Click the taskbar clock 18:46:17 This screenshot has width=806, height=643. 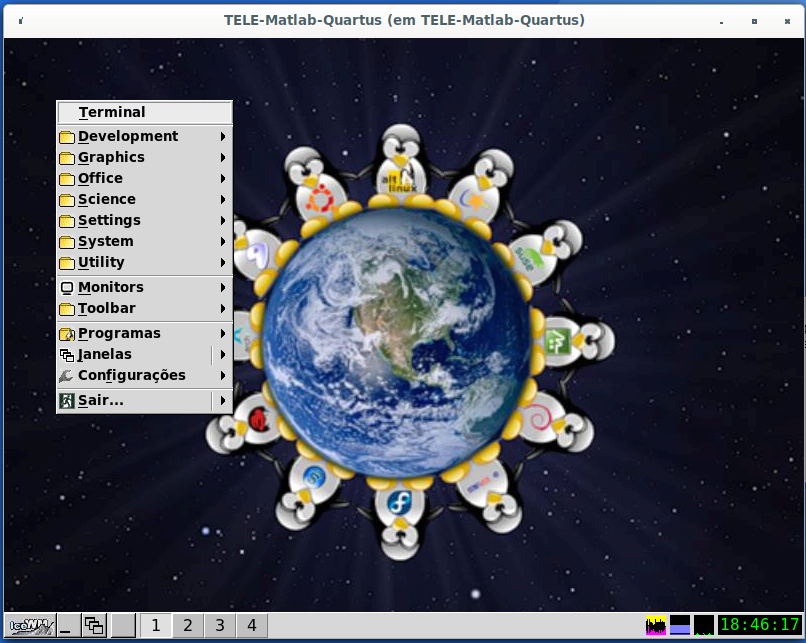[759, 625]
